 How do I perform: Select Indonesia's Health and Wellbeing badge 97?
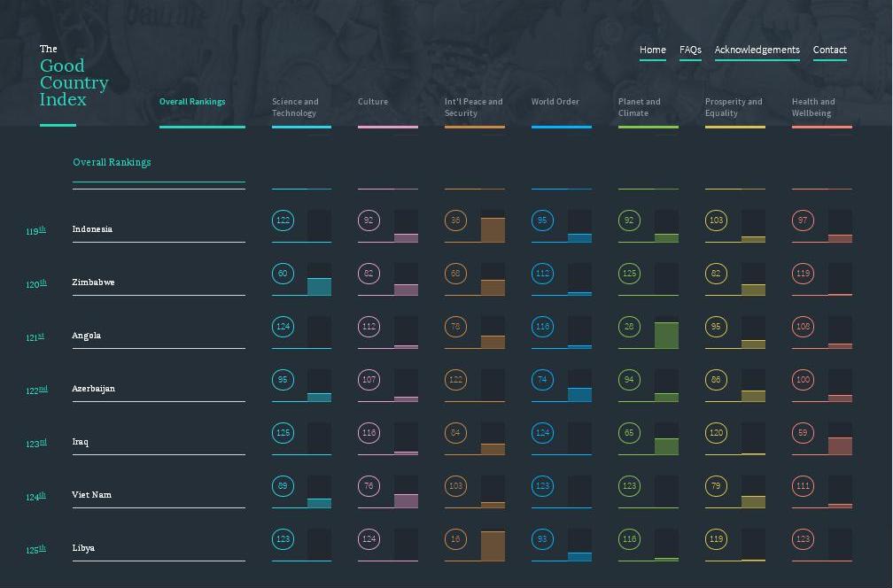coord(803,220)
